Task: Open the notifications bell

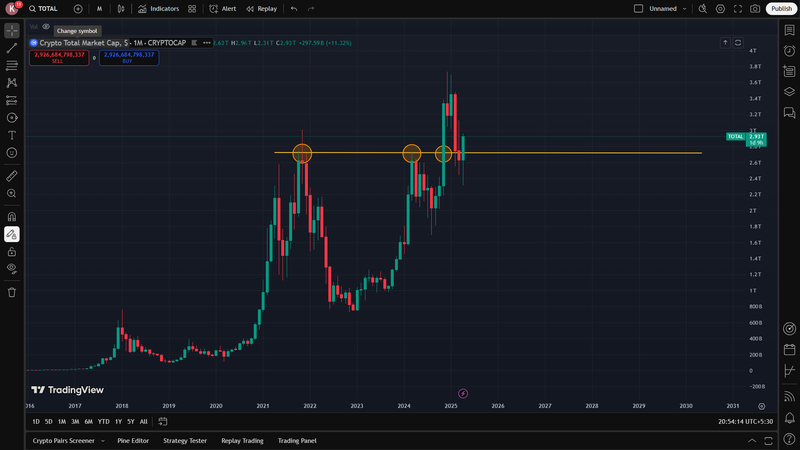Action: tap(789, 418)
